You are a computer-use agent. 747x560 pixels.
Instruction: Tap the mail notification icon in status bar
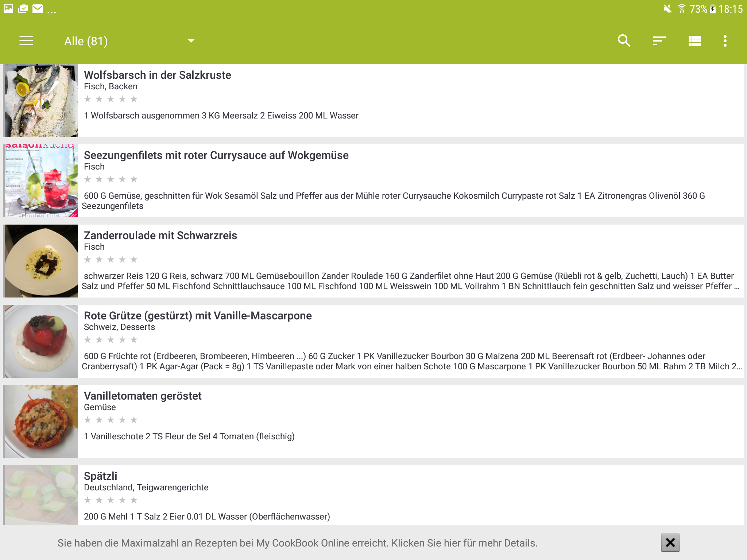pyautogui.click(x=38, y=9)
